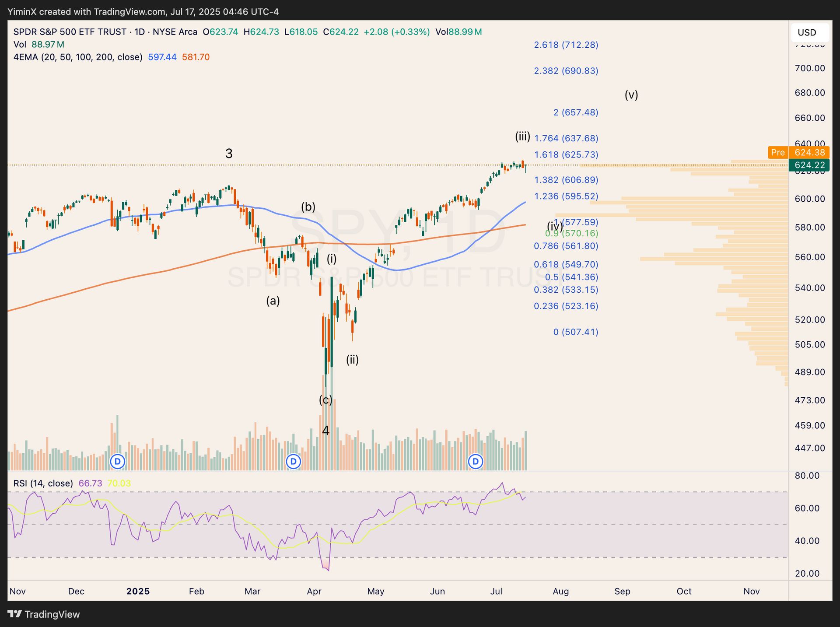Click the wave (i) Elliott label
The height and width of the screenshot is (627, 840).
[332, 259]
